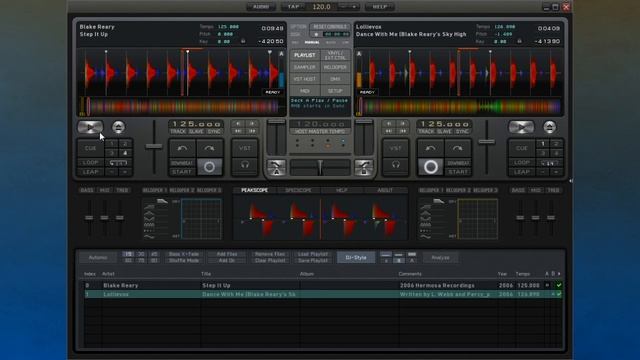
Task: Click the crossfader handle
Action: point(320,167)
